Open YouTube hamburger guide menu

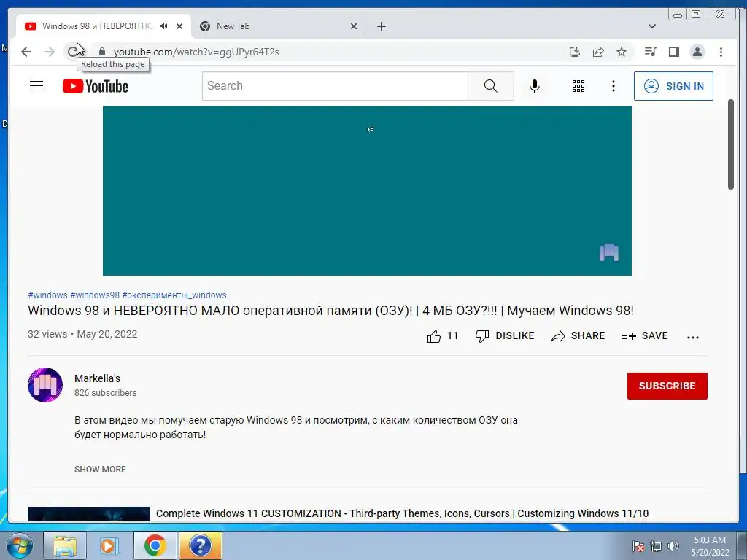pos(36,86)
